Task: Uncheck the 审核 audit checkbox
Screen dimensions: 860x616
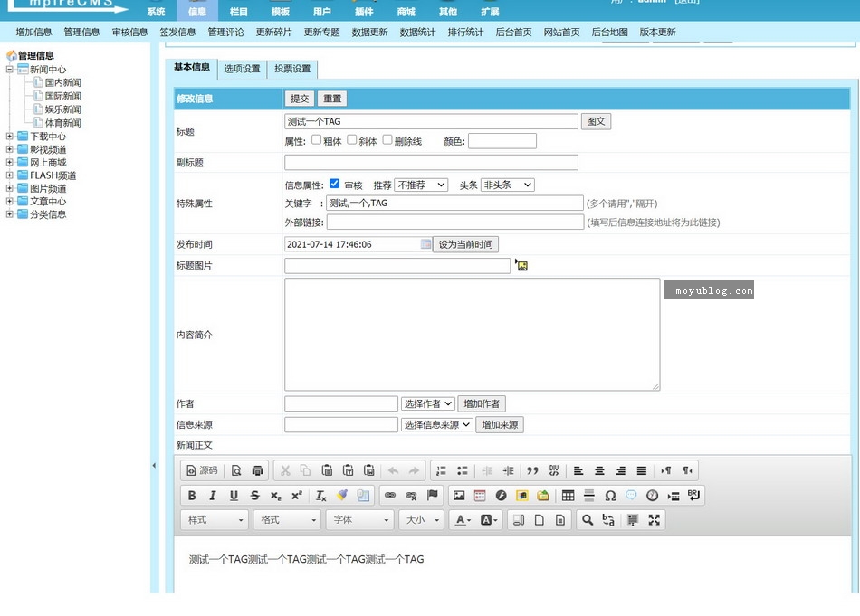Action: 333,185
